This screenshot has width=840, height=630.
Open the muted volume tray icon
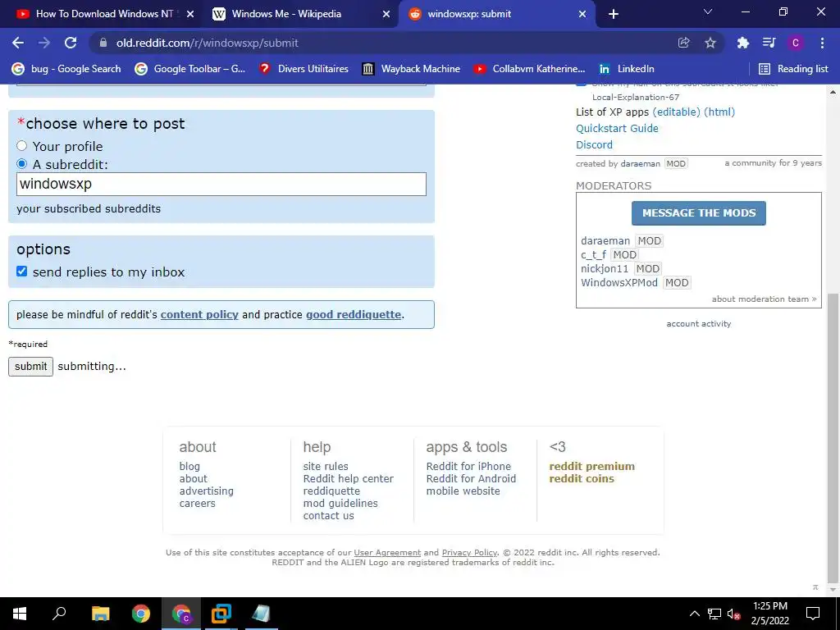point(733,614)
